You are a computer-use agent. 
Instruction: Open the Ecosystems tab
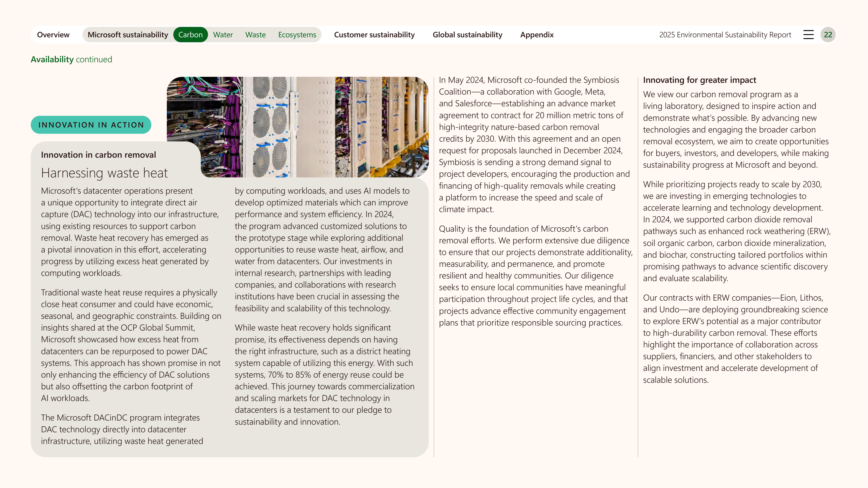tap(297, 35)
